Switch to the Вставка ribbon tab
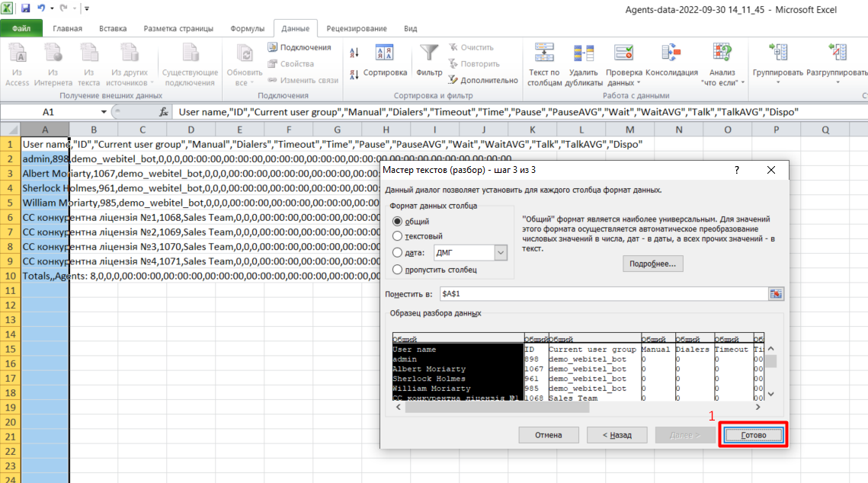This screenshot has height=483, width=868. coord(113,28)
